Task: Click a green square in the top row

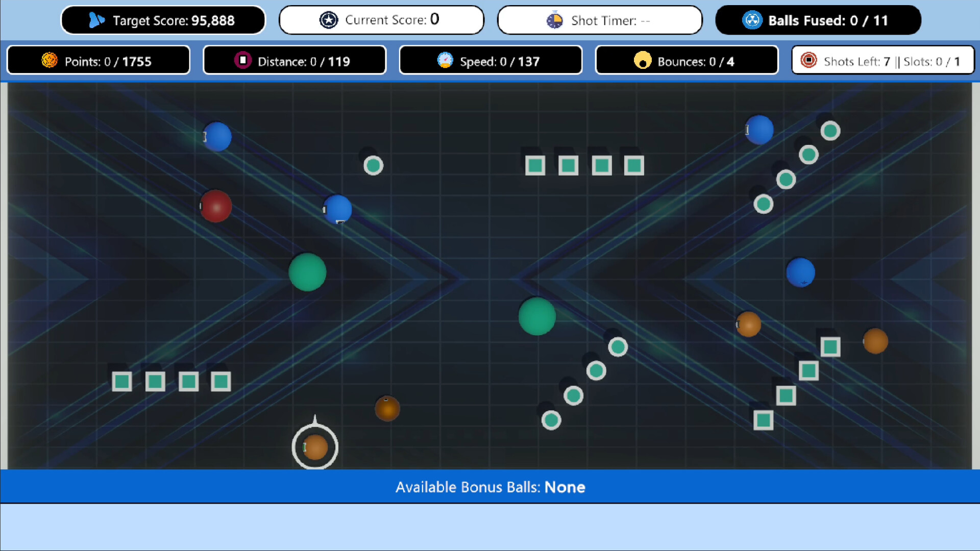Action: [535, 165]
